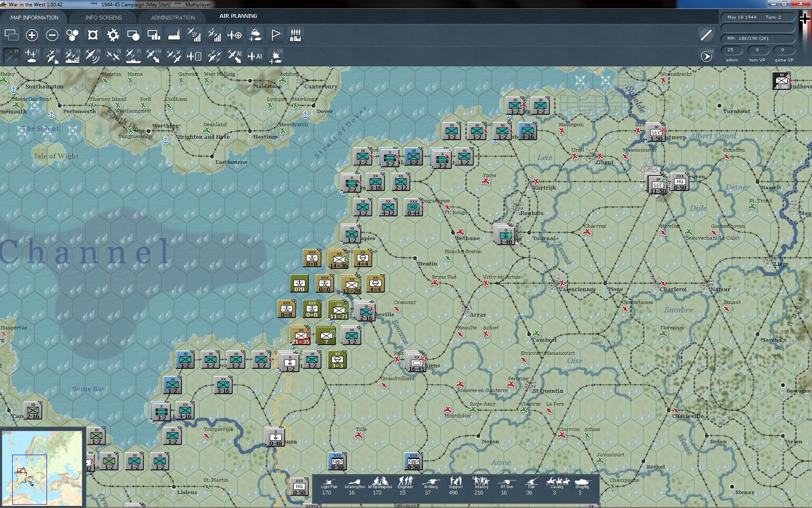Click the flag toolbar icon
This screenshot has height=508, width=812.
tap(275, 35)
